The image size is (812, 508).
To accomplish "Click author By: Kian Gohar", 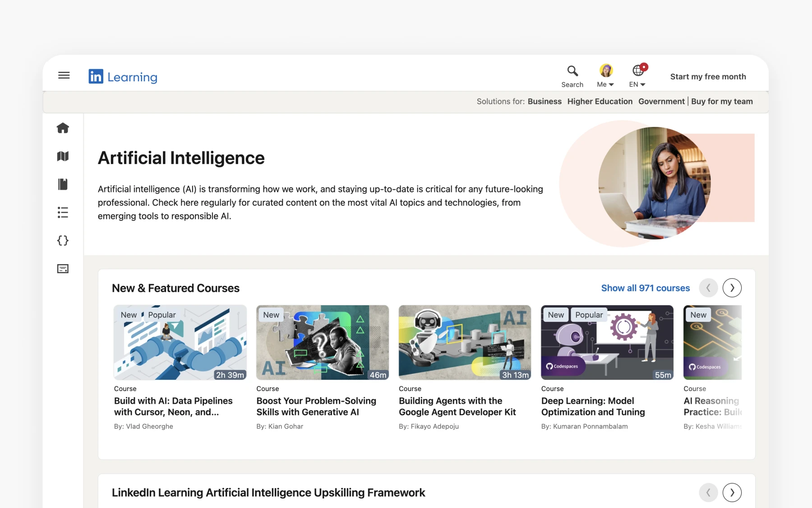I will tap(280, 426).
